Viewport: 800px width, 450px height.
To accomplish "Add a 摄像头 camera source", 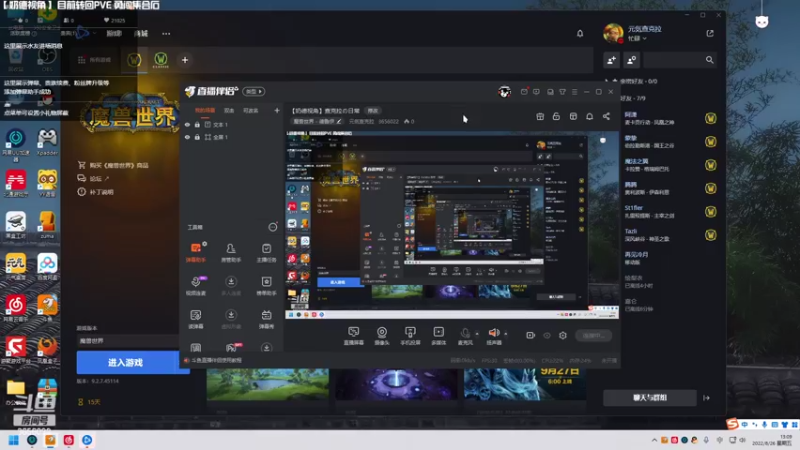I will tap(382, 336).
